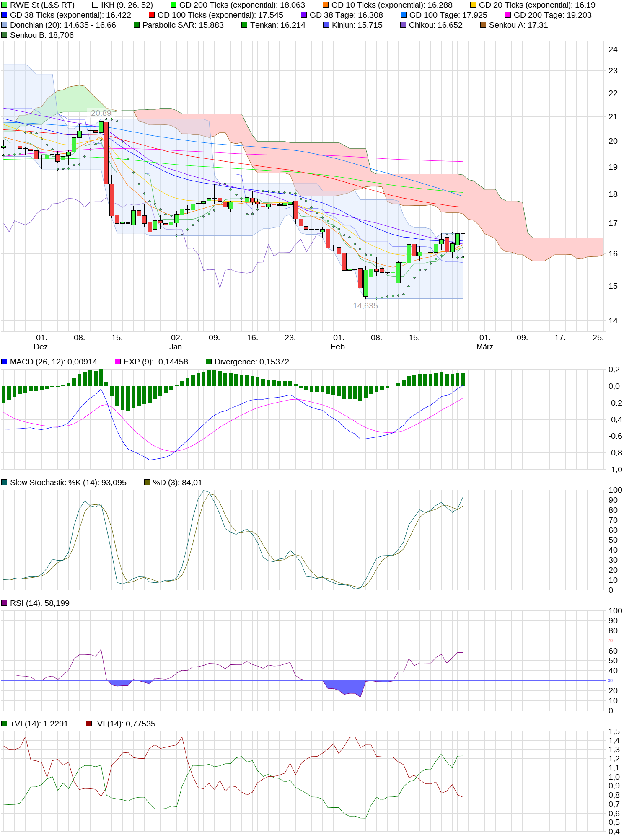Click the 20,89 high price annotation

[101, 113]
